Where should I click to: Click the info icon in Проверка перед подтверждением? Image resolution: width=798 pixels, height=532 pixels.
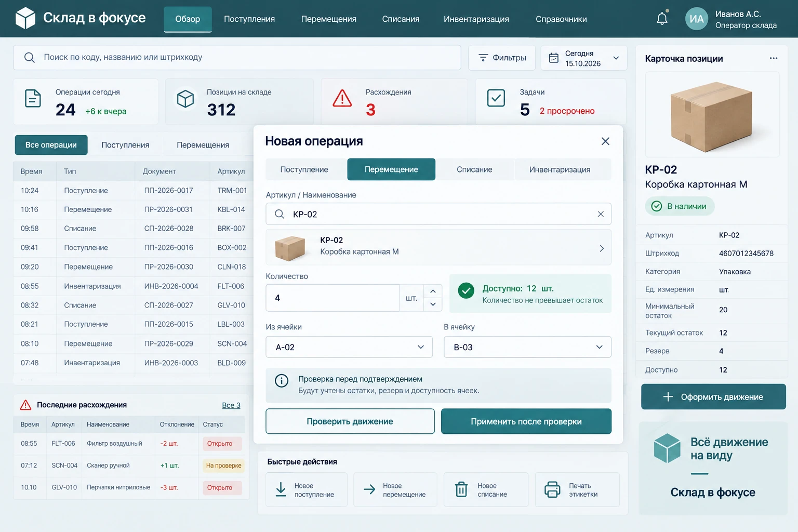[x=282, y=381]
